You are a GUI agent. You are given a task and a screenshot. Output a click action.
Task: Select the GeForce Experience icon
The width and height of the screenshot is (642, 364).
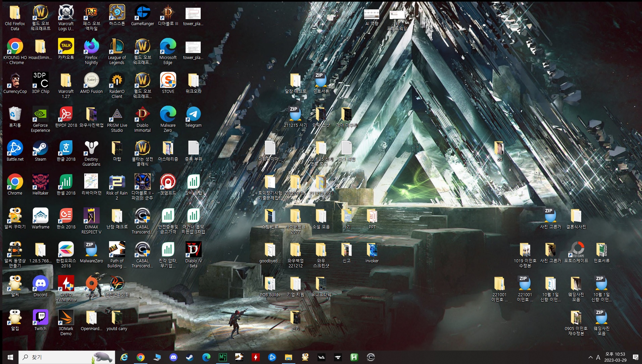pyautogui.click(x=40, y=119)
